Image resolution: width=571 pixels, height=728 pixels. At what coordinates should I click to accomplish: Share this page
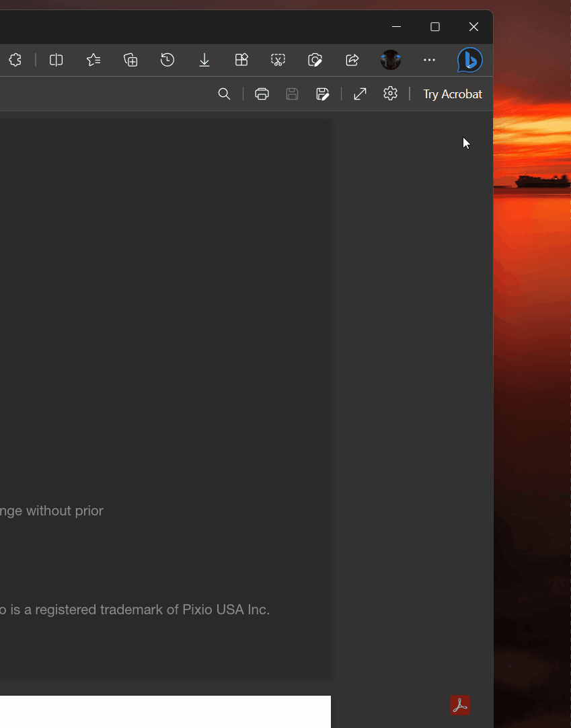click(352, 60)
